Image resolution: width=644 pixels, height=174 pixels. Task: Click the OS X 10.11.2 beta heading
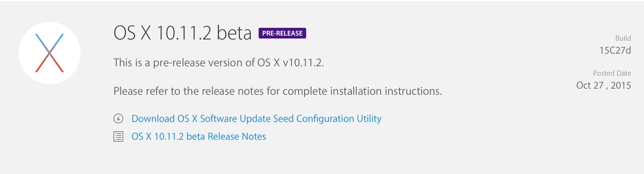183,33
